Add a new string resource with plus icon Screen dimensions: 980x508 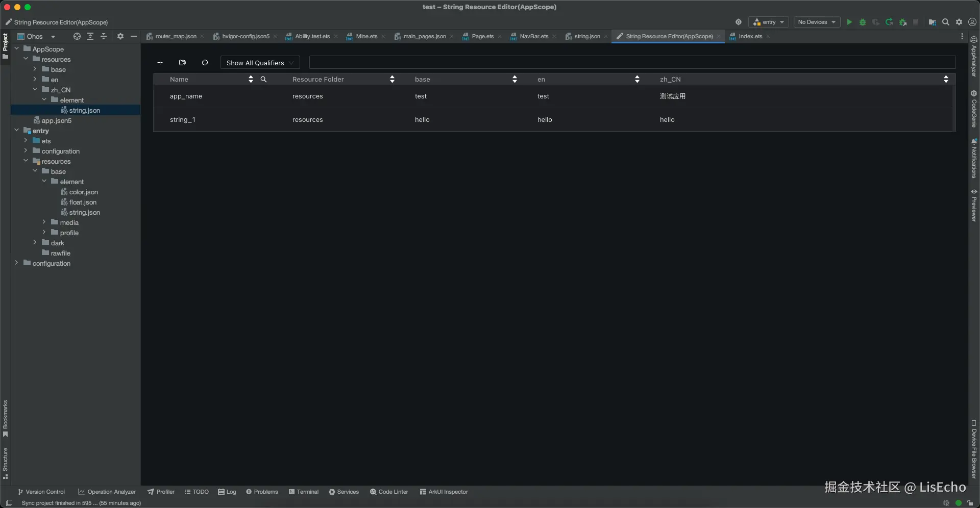click(160, 63)
